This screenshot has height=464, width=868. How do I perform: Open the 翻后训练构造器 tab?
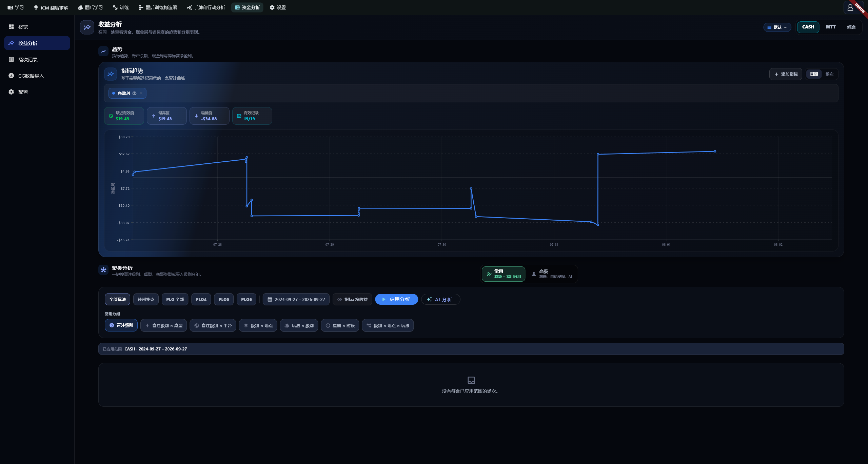coord(158,7)
